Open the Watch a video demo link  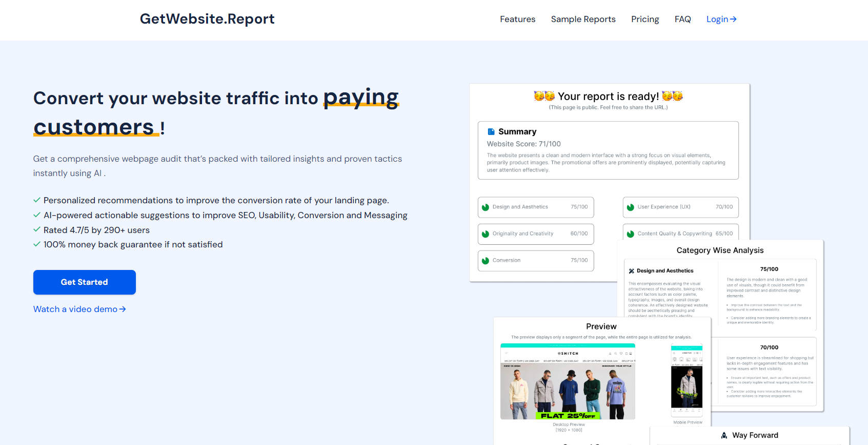coord(79,309)
